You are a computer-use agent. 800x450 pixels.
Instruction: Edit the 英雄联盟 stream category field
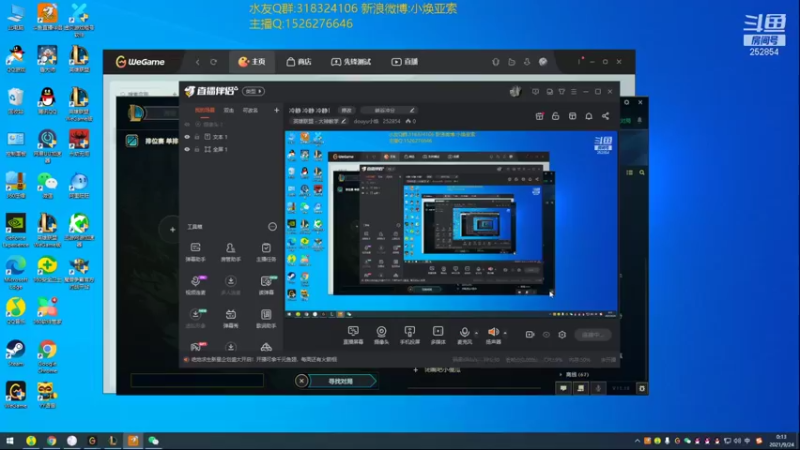[x=319, y=121]
